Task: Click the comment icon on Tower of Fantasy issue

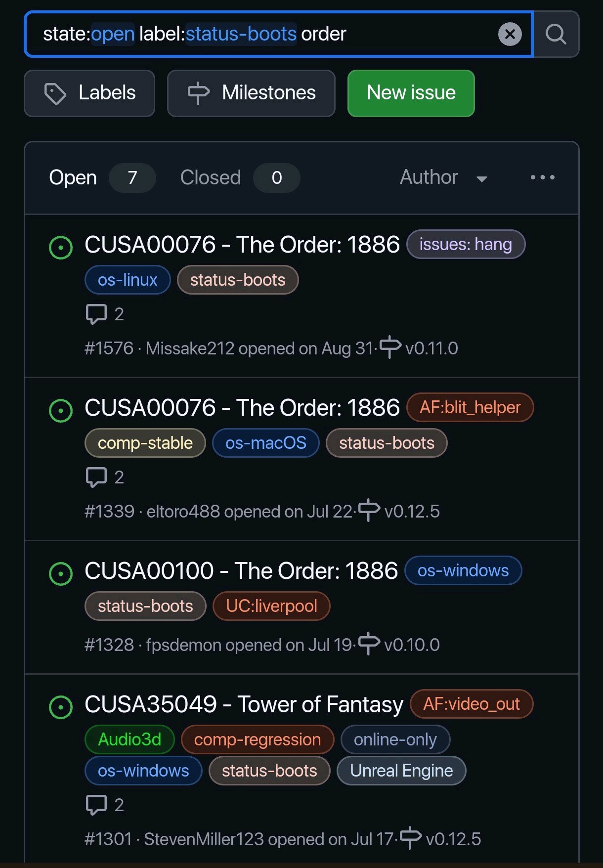Action: tap(96, 805)
